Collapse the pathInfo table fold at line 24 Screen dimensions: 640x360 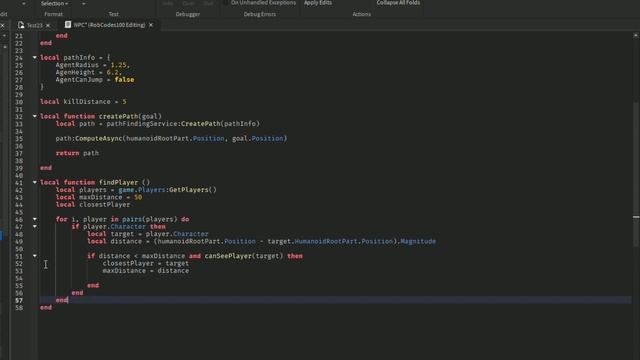point(35,58)
